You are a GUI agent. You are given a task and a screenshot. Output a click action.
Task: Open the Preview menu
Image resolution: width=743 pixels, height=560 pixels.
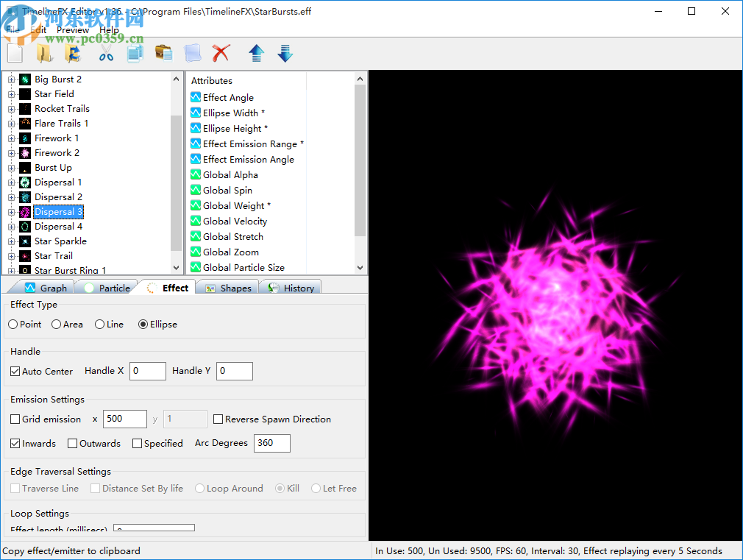pyautogui.click(x=72, y=29)
